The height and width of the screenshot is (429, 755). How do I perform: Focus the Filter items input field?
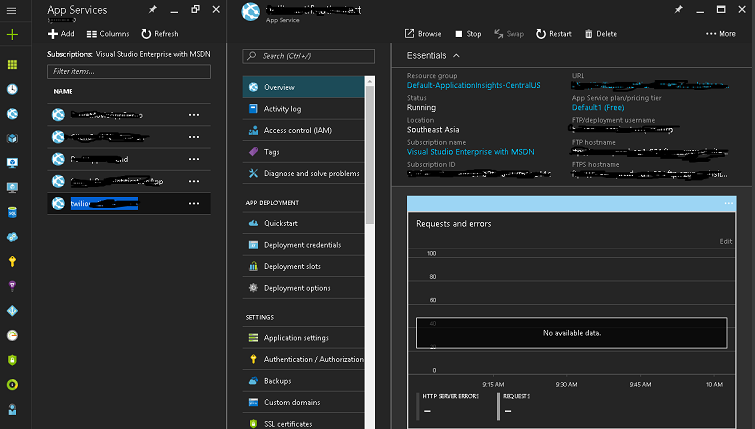[x=129, y=72]
